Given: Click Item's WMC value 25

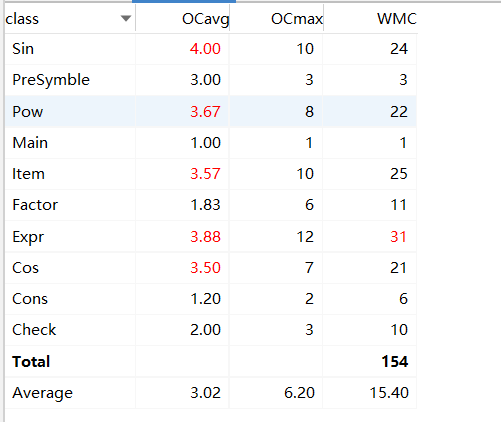Looking at the screenshot, I should click(399, 174).
